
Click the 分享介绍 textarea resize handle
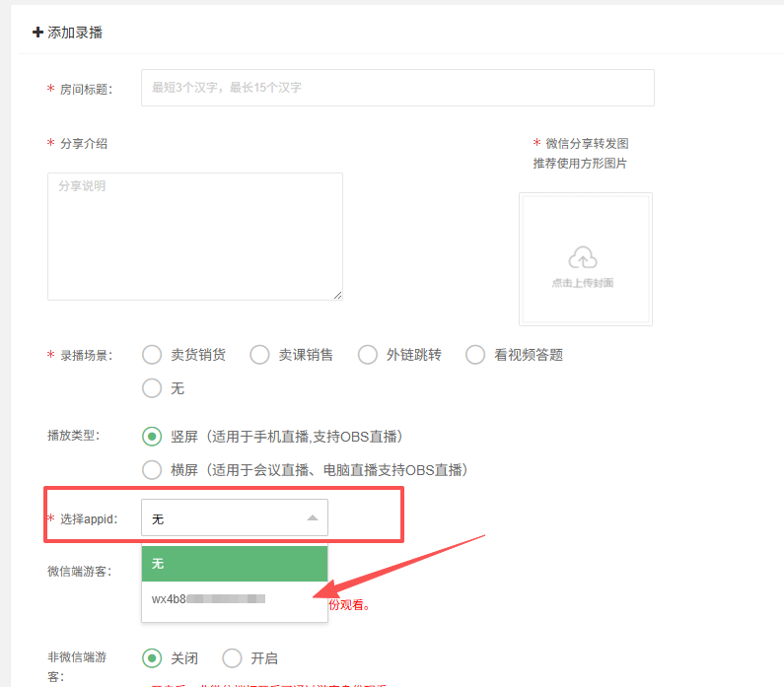(x=338, y=295)
